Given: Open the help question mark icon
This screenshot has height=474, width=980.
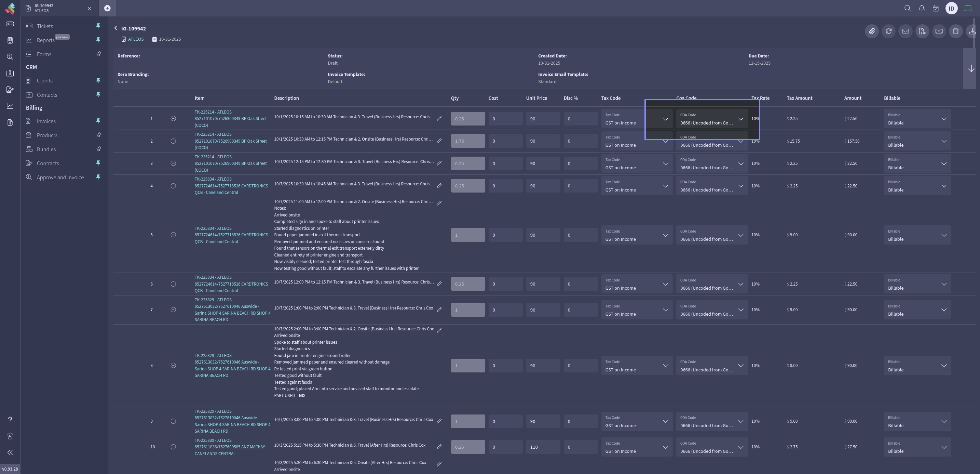Looking at the screenshot, I should pyautogui.click(x=10, y=420).
